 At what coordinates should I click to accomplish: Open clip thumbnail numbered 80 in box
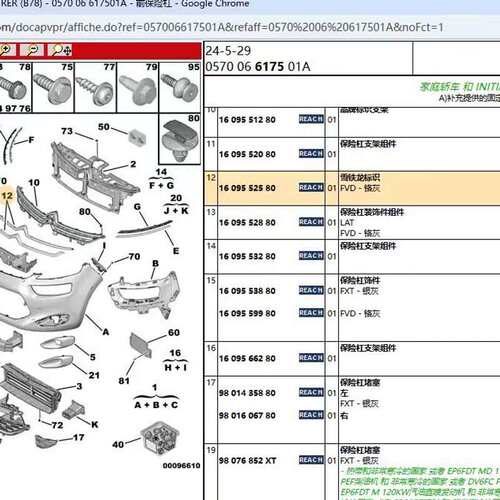[x=180, y=139]
